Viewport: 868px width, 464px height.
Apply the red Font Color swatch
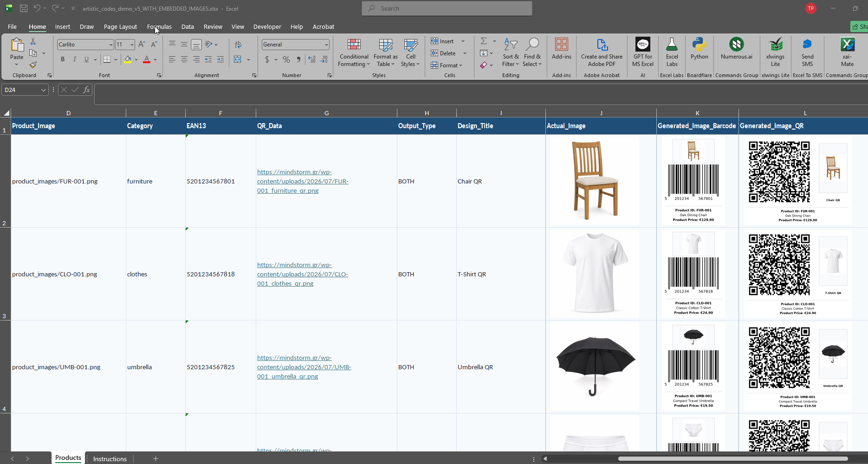(147, 59)
